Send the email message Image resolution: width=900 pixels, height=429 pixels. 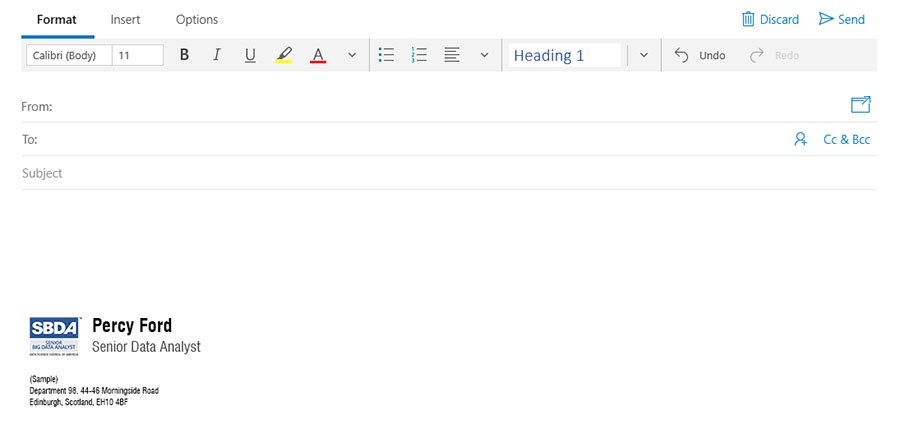click(x=841, y=19)
